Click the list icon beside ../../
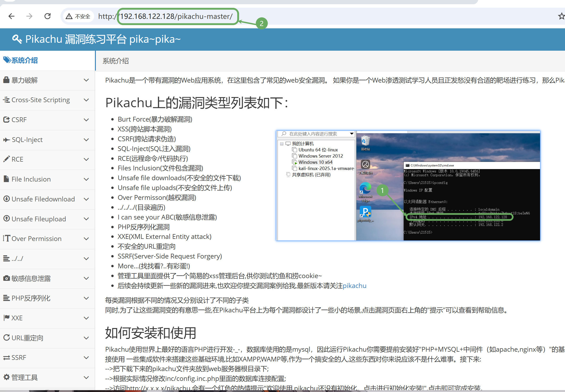Viewport: 565px width, 392px height. pyautogui.click(x=6, y=258)
